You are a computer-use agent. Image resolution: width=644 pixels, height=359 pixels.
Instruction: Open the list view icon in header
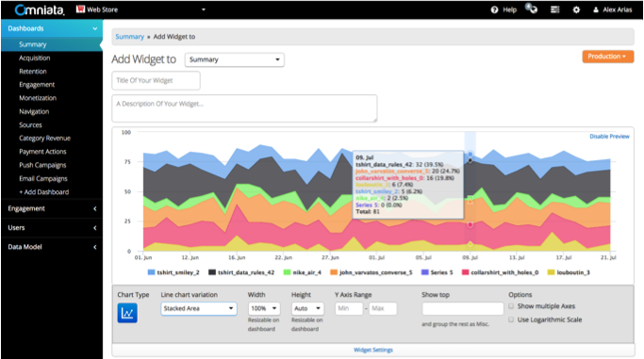click(x=554, y=9)
